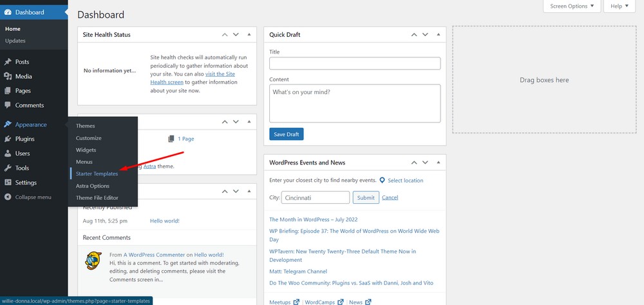Click the Comments bubble icon in sidebar
Viewport: 644px width, 305px height.
coord(8,105)
